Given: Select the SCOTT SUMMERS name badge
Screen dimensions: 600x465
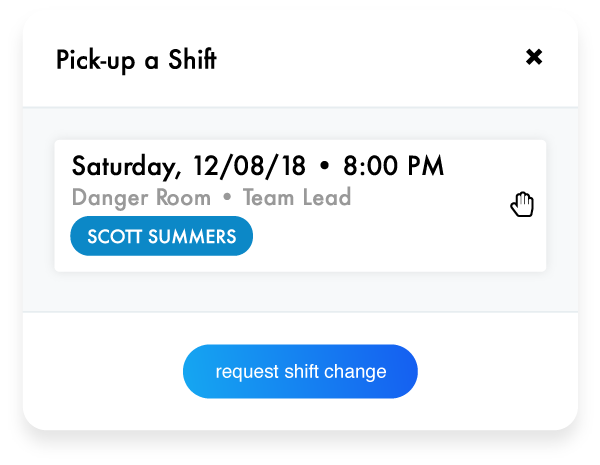Looking at the screenshot, I should 161,236.
